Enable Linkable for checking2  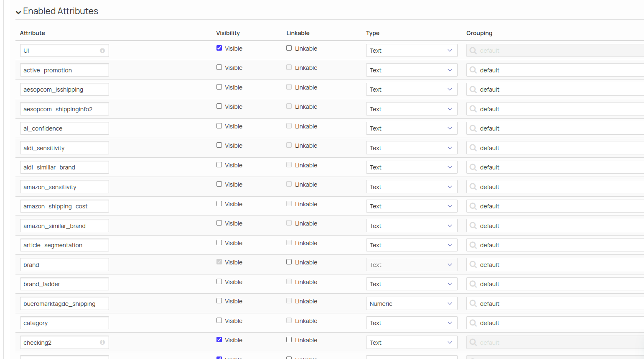pos(289,340)
